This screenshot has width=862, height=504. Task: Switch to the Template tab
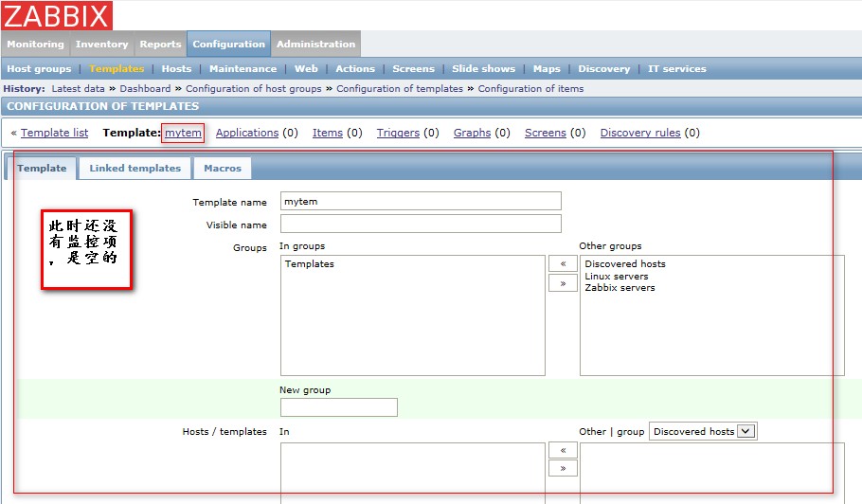click(x=42, y=169)
